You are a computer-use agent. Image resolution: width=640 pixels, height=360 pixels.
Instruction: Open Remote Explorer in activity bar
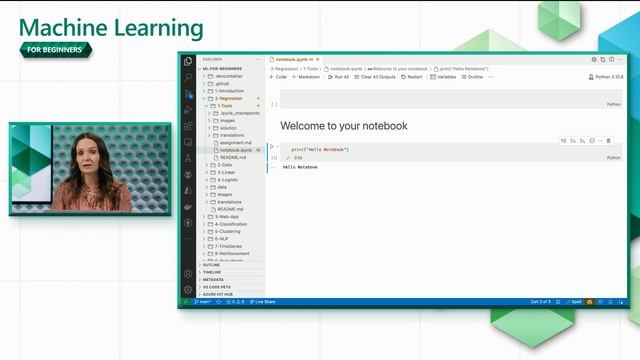click(188, 142)
